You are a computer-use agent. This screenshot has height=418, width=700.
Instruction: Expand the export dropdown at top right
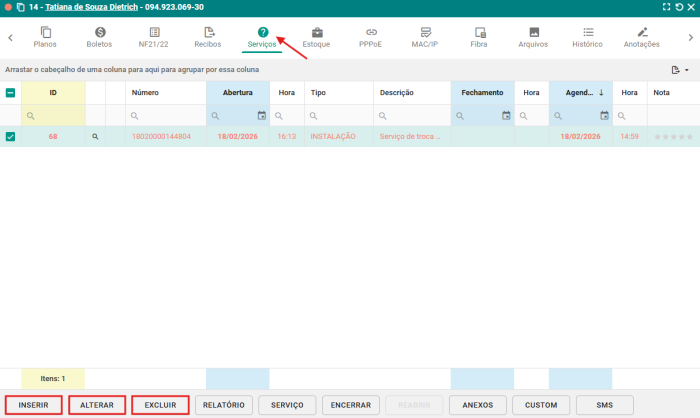pos(680,70)
